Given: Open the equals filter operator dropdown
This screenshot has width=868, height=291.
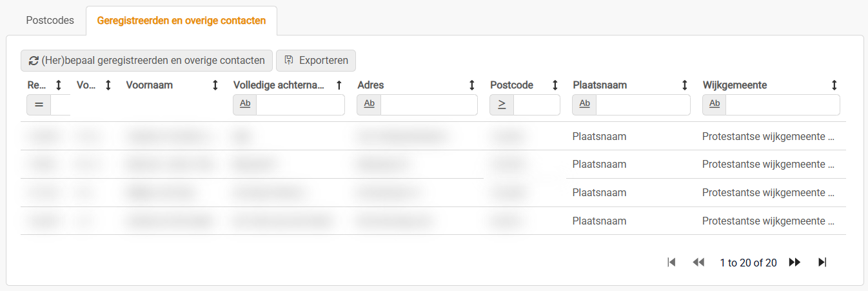Looking at the screenshot, I should pos(39,105).
